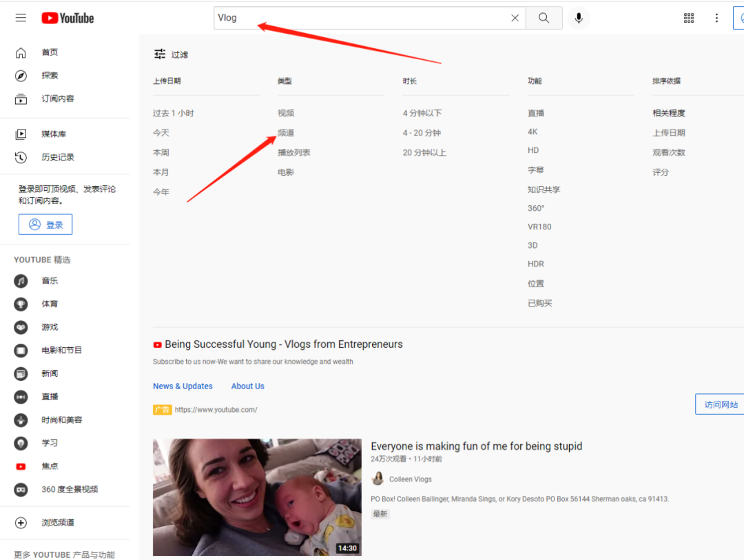Click the magnifier search button
744x560 pixels.
pyautogui.click(x=544, y=18)
